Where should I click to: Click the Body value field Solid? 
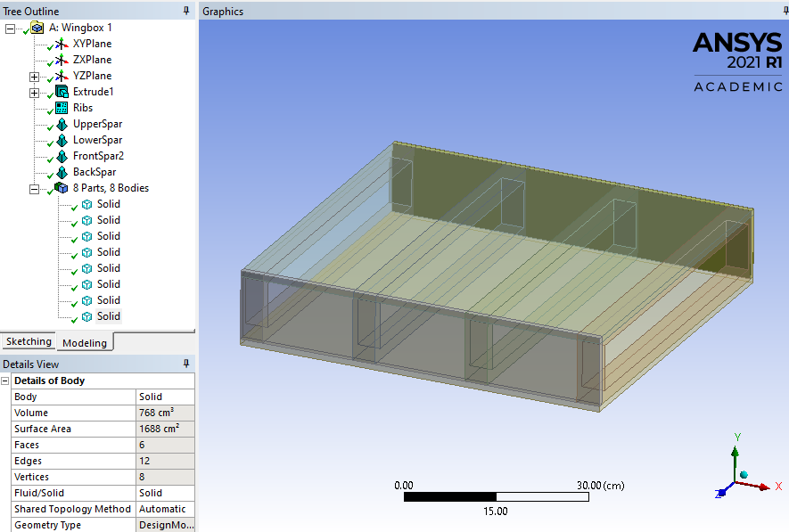click(165, 397)
